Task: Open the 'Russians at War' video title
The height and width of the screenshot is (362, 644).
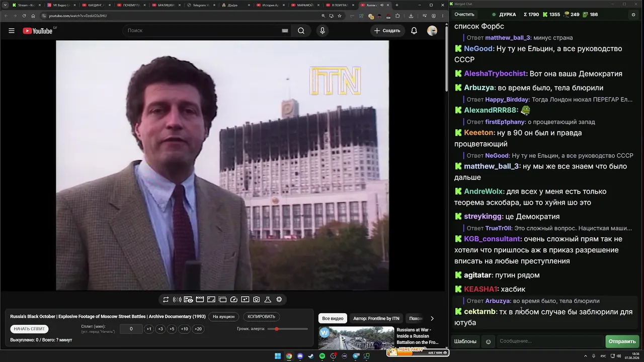Action: (417, 336)
